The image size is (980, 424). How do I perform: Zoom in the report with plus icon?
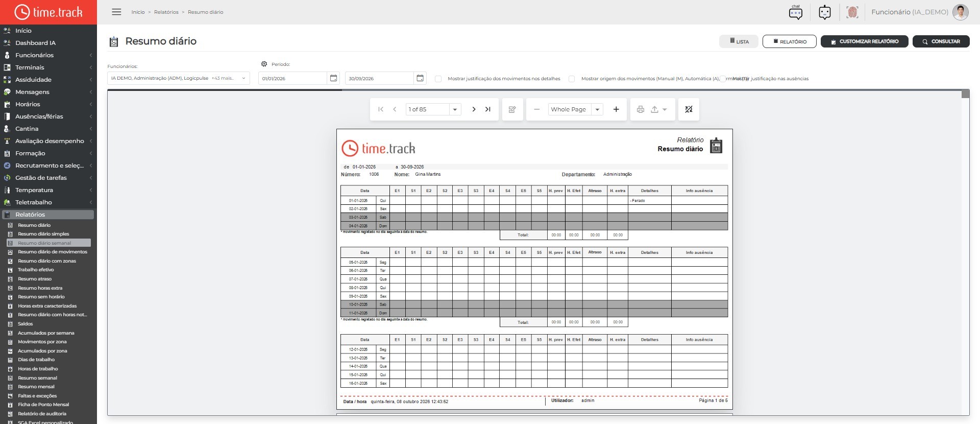[x=616, y=109]
